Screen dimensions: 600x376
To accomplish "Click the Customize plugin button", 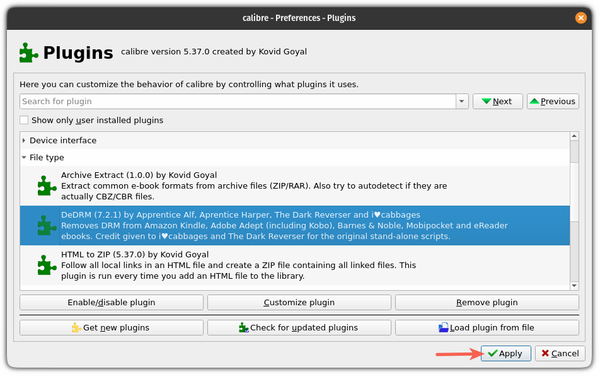I will click(x=299, y=303).
